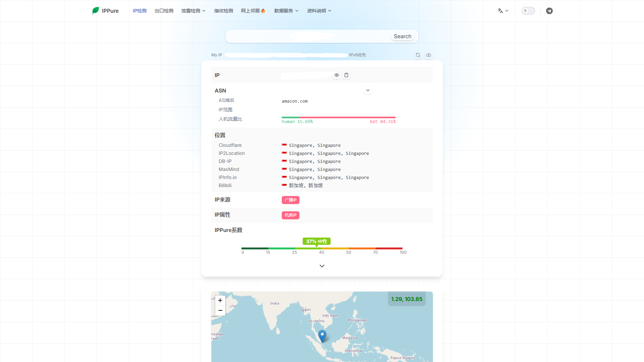Refresh My IP with the reload icon
The image size is (644, 362).
[x=418, y=55]
